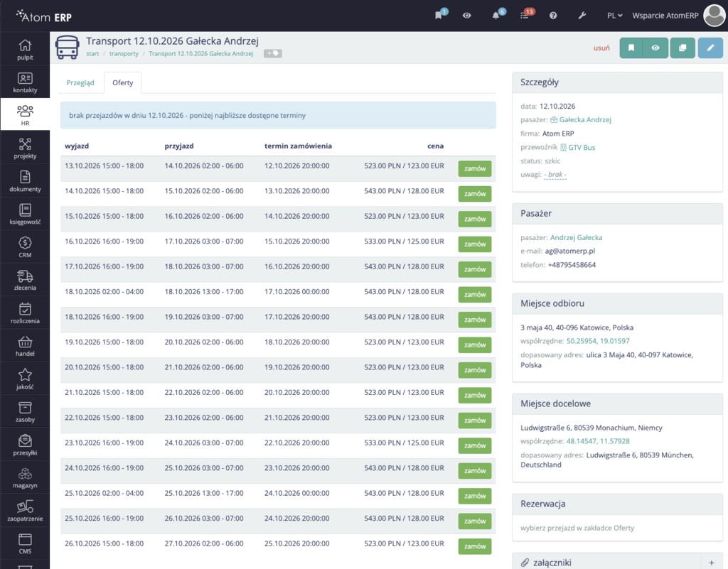Open the handel module
The height and width of the screenshot is (569, 728).
pos(25,345)
